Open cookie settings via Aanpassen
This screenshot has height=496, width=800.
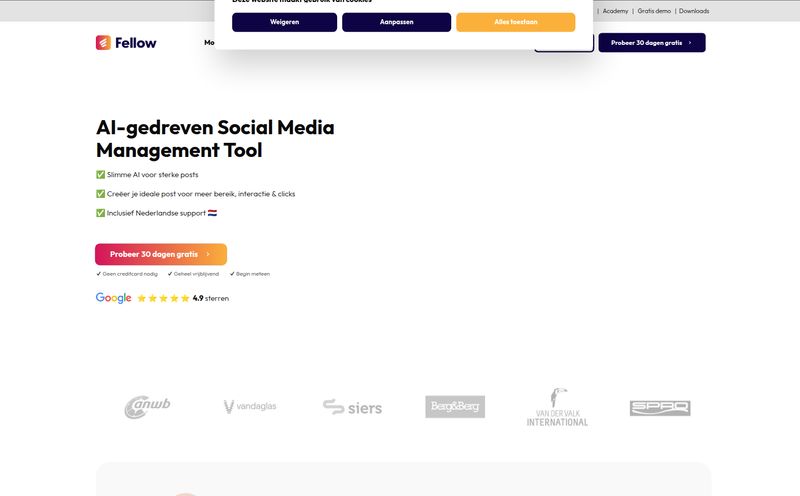click(396, 22)
